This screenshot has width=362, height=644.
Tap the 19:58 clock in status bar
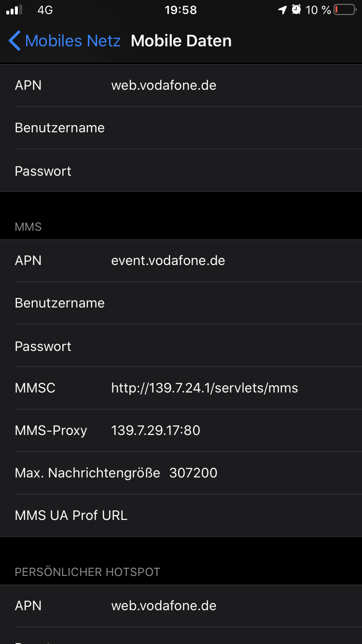181,10
